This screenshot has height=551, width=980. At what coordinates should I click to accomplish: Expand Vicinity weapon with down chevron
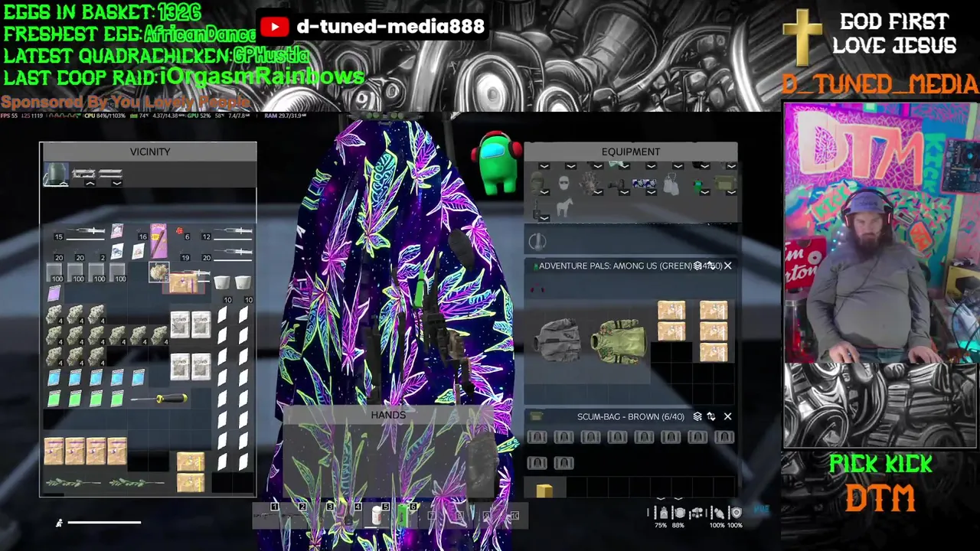[x=116, y=184]
